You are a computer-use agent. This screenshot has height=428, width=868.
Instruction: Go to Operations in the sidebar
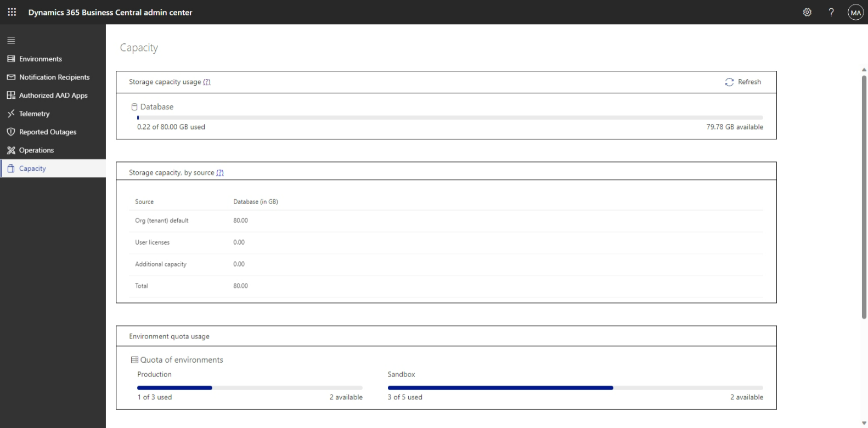(36, 150)
